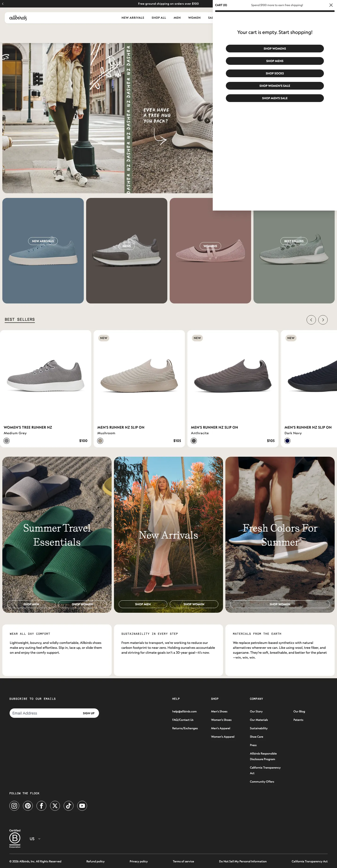Image resolution: width=337 pixels, height=868 pixels.
Task: Open FAQ/Contact Us link
Action: 183,720
